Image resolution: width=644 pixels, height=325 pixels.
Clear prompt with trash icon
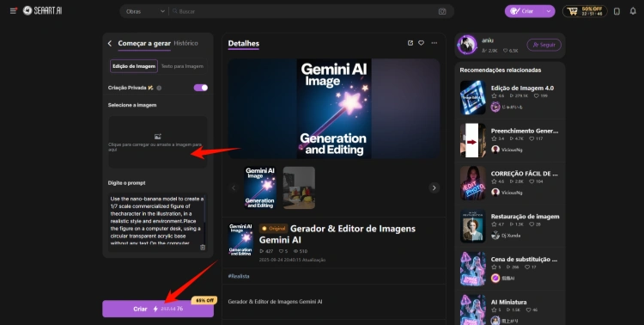(x=203, y=248)
